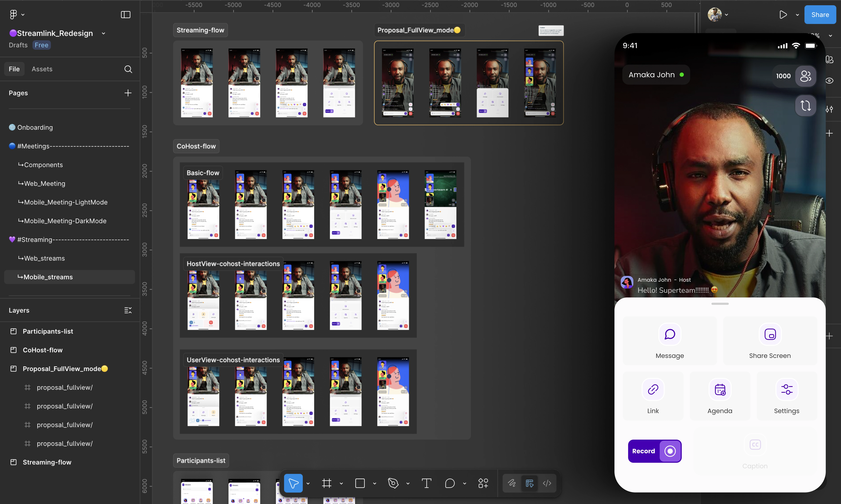Toggle the left sidebar panel visibility
Screen dimensions: 841x504
[126, 15]
